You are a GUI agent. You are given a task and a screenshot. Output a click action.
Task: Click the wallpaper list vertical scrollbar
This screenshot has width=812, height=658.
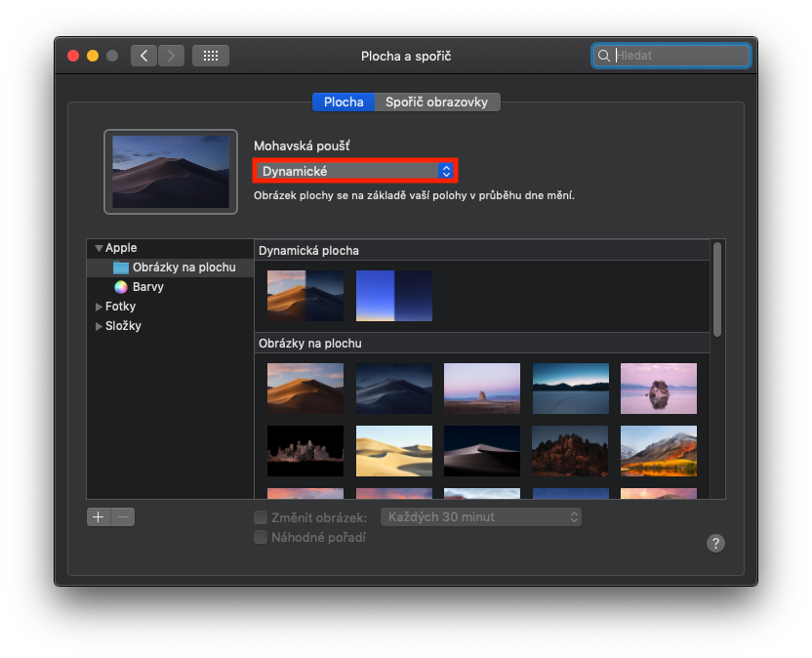tap(717, 289)
